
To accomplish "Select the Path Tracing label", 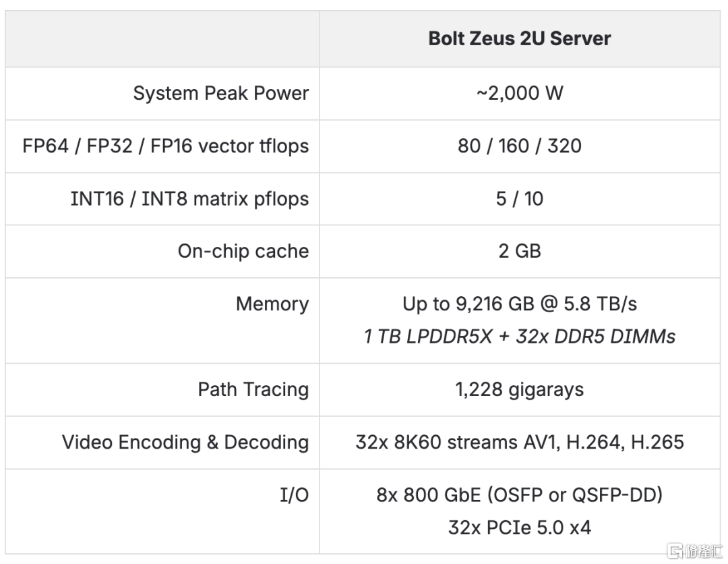I will click(253, 389).
